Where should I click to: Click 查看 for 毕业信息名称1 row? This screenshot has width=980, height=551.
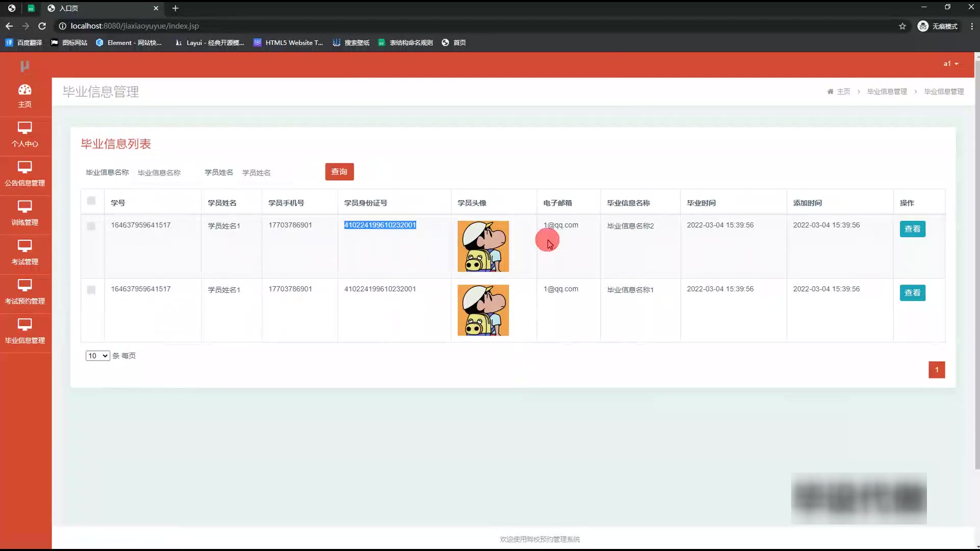[912, 293]
